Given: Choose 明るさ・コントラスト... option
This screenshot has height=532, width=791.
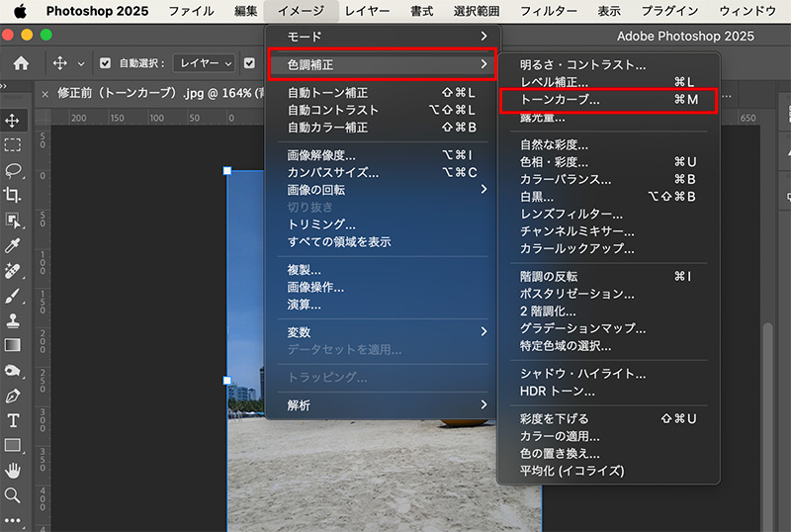Looking at the screenshot, I should 608,64.
